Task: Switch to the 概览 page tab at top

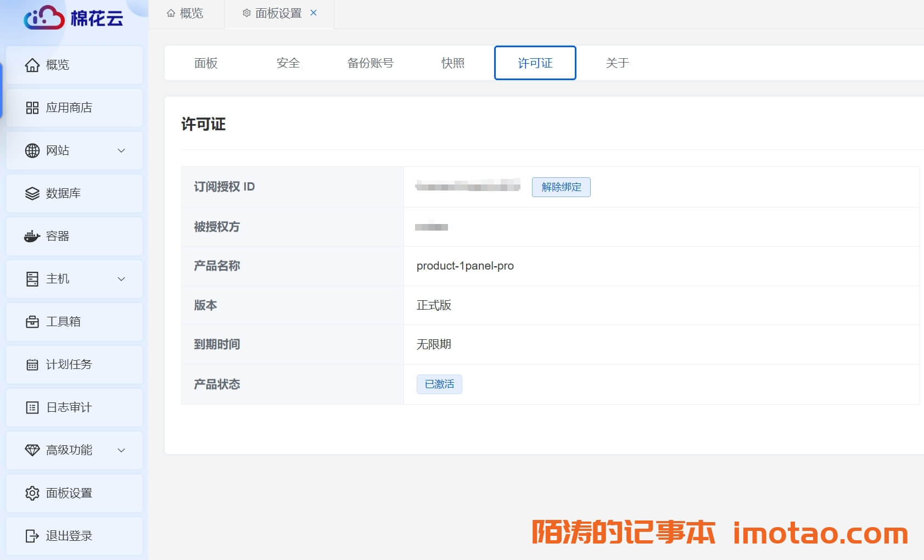Action: [x=186, y=13]
